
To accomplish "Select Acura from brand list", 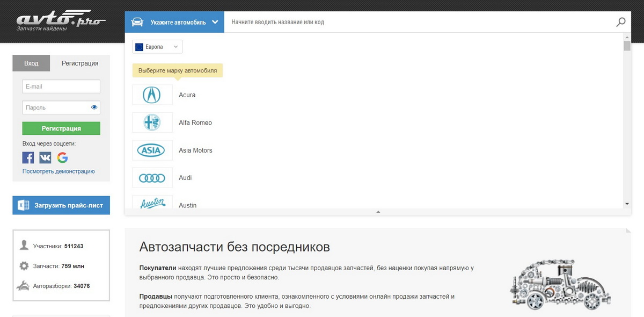I will 187,95.
